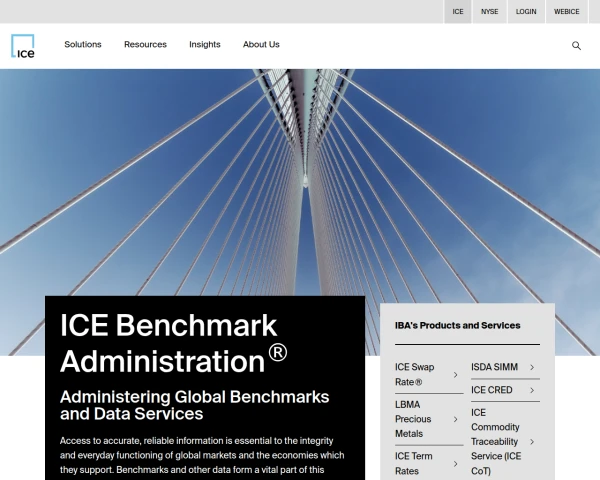The width and height of the screenshot is (600, 480).
Task: Open the Solutions menu
Action: [x=83, y=44]
